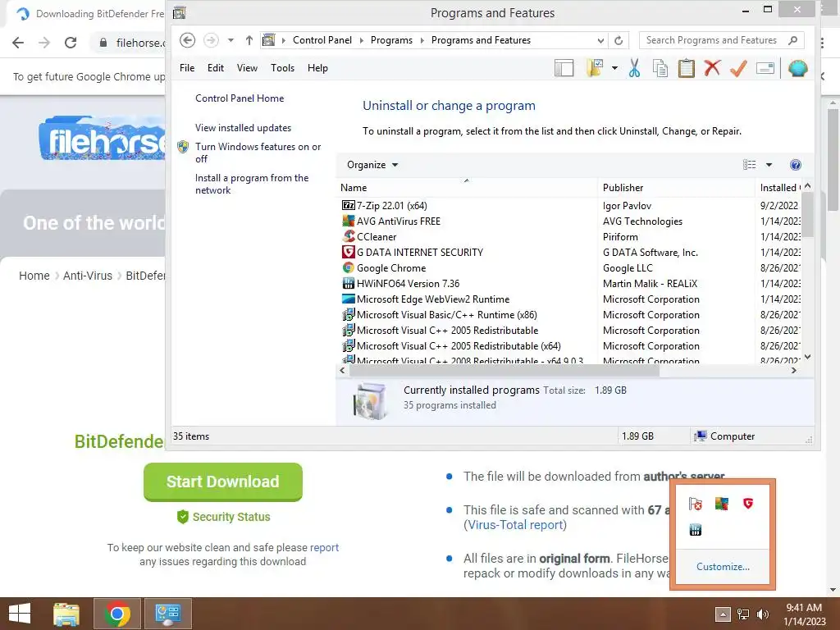Open Virus-Total report link
Viewport: 840px width, 630px height.
(x=515, y=525)
